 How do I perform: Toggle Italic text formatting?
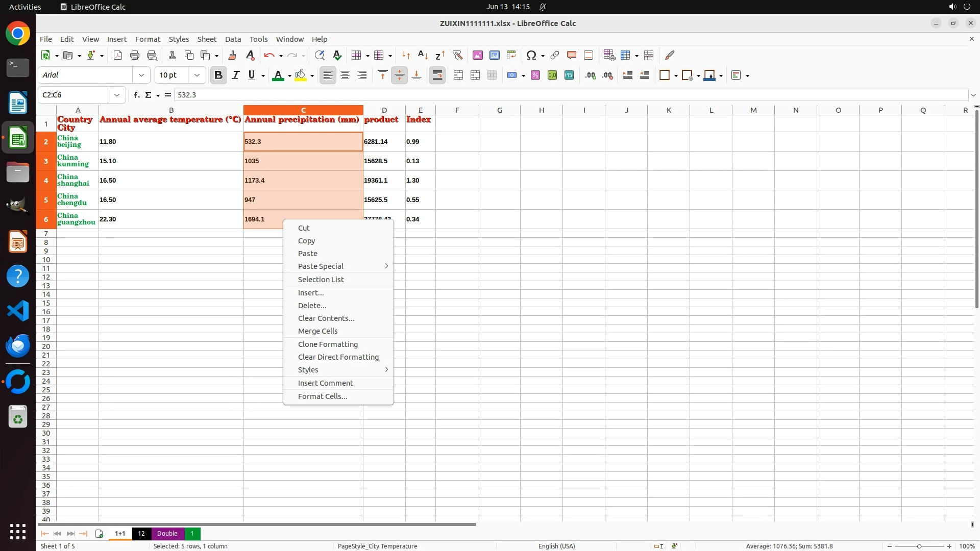pos(235,76)
